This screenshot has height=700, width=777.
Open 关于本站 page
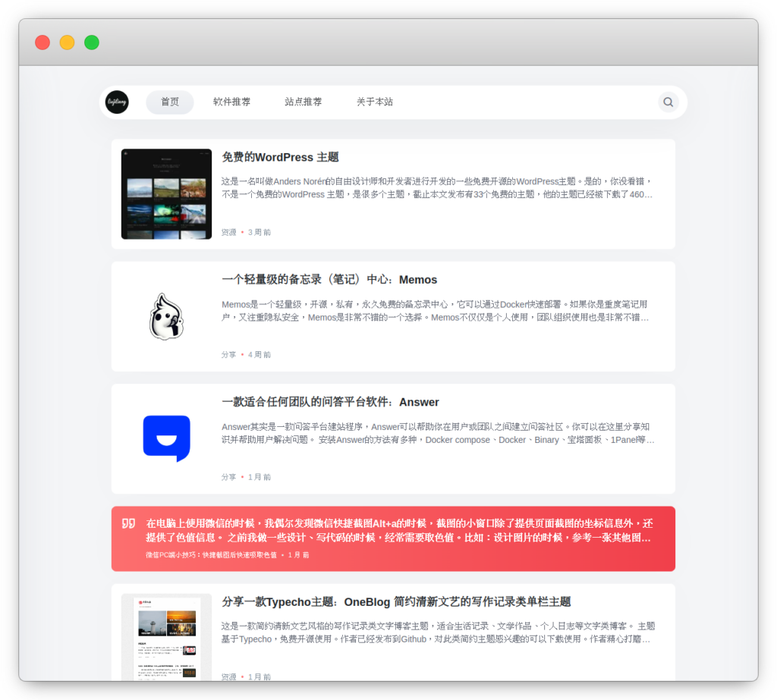point(373,102)
